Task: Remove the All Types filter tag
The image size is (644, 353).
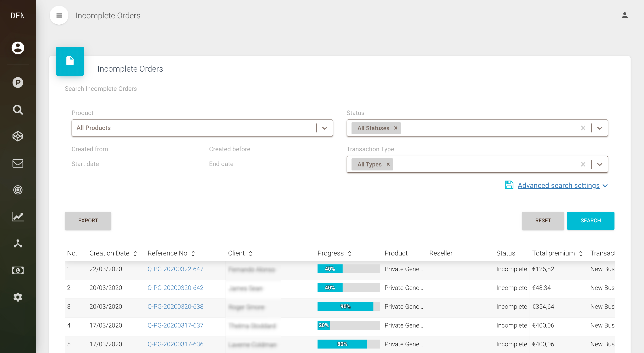Action: pos(388,164)
